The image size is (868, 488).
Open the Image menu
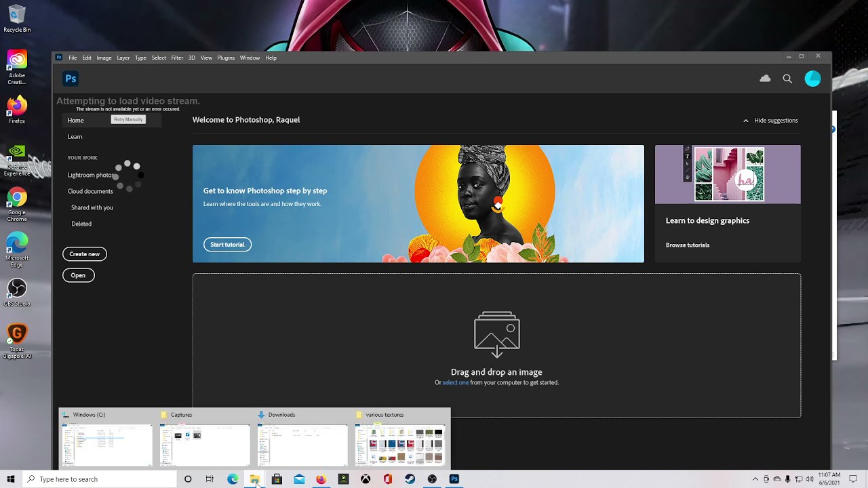104,58
